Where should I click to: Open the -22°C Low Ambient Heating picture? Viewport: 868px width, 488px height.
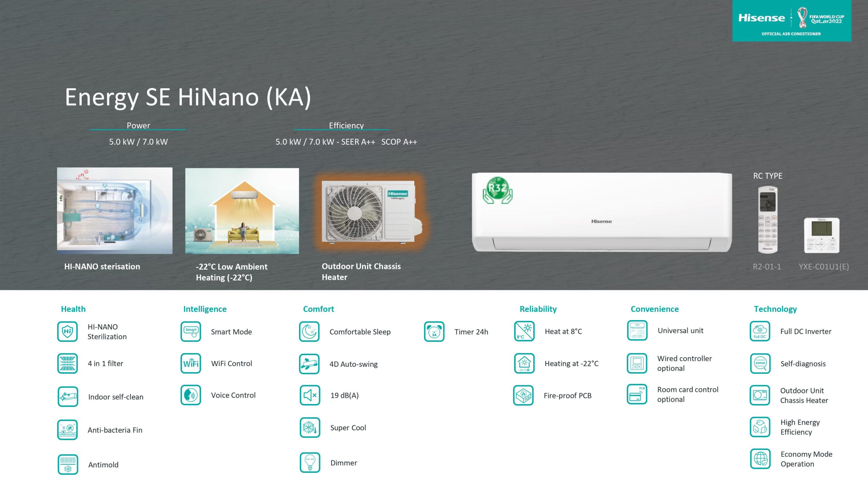242,211
